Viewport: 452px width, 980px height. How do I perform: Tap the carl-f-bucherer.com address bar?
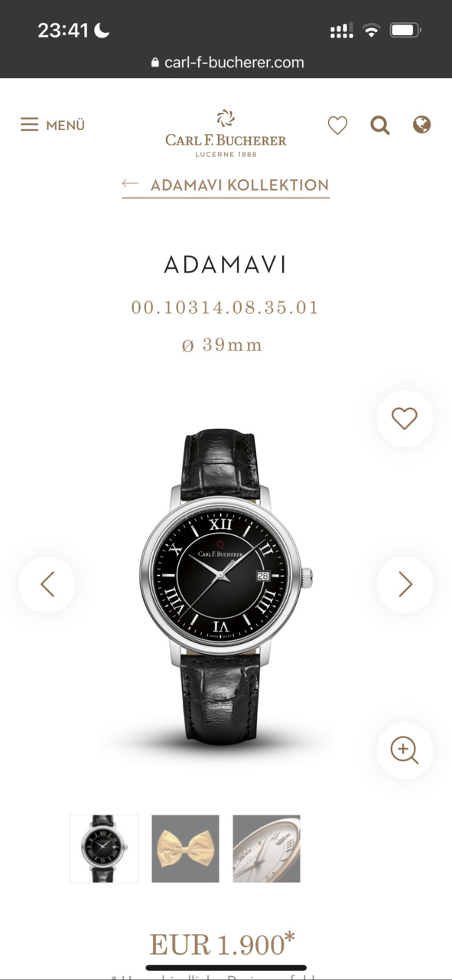pos(226,63)
